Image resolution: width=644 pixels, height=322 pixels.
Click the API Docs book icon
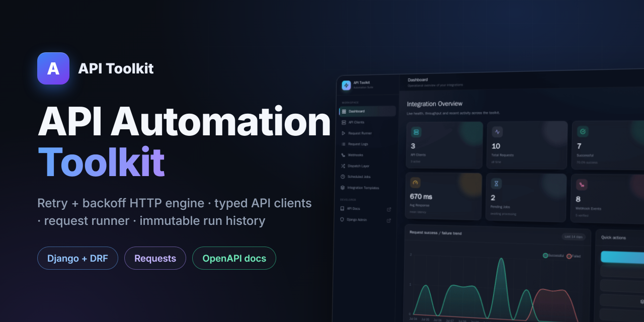point(343,208)
